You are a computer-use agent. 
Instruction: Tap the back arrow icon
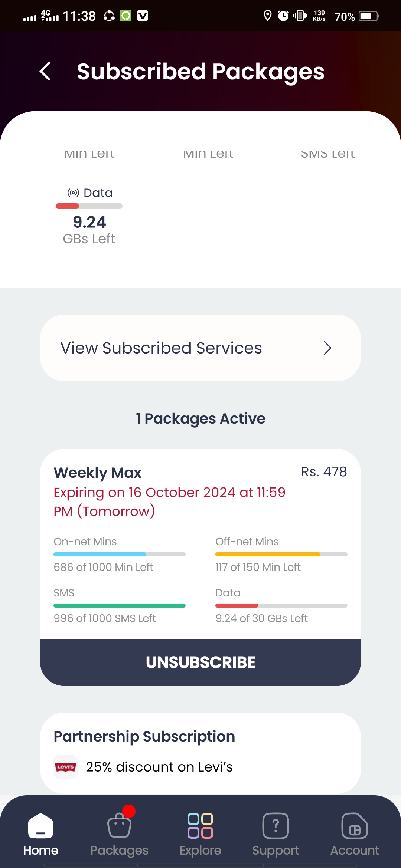tap(45, 71)
